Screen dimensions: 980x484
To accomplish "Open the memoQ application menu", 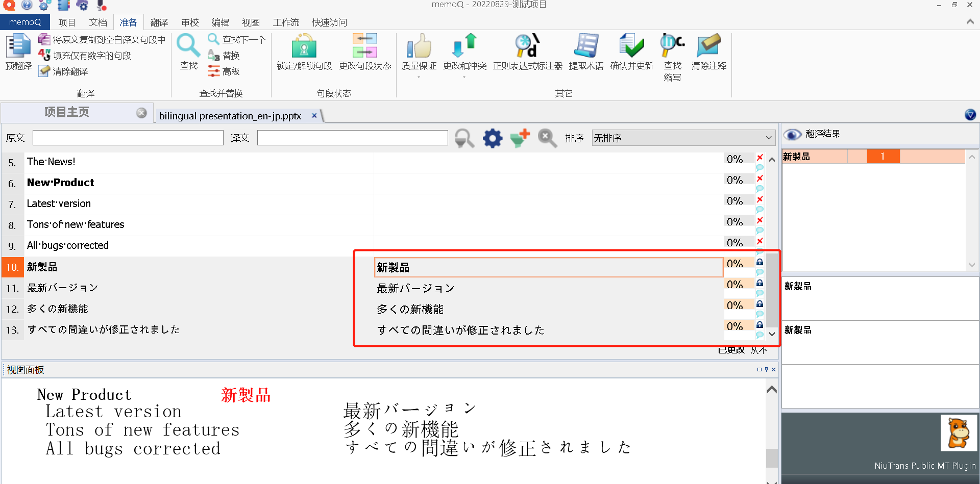I will [x=24, y=22].
